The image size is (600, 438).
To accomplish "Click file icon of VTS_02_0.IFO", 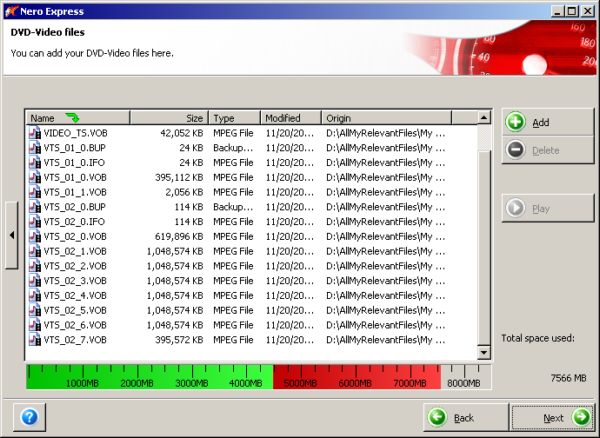I will [x=35, y=221].
